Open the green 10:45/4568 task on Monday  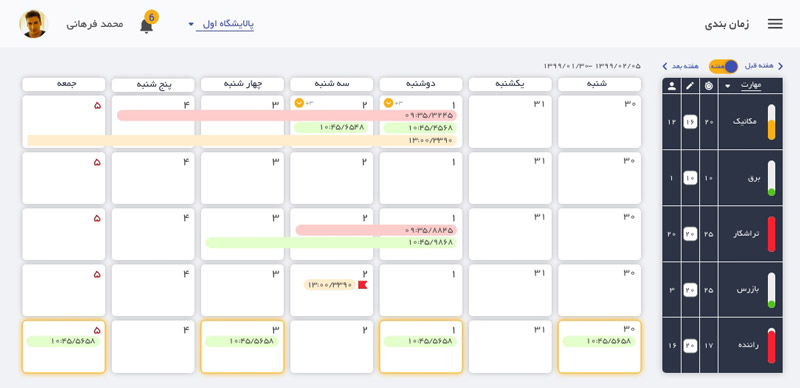(420, 128)
